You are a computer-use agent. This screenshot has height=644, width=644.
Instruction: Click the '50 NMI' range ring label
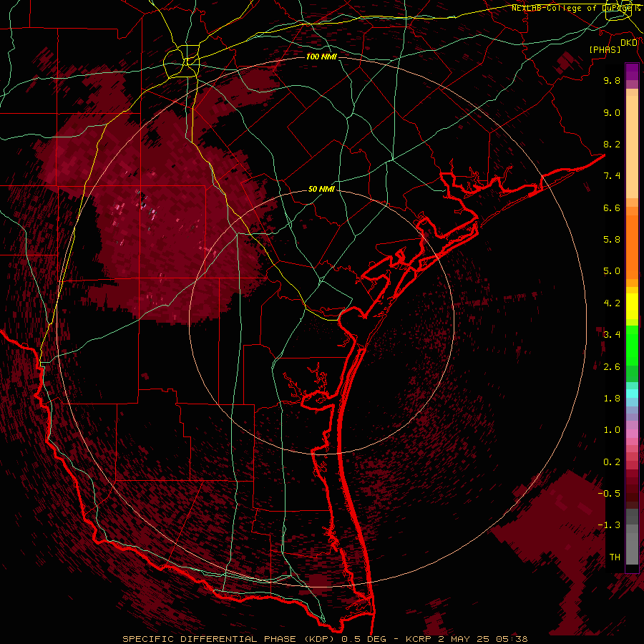[x=321, y=190]
